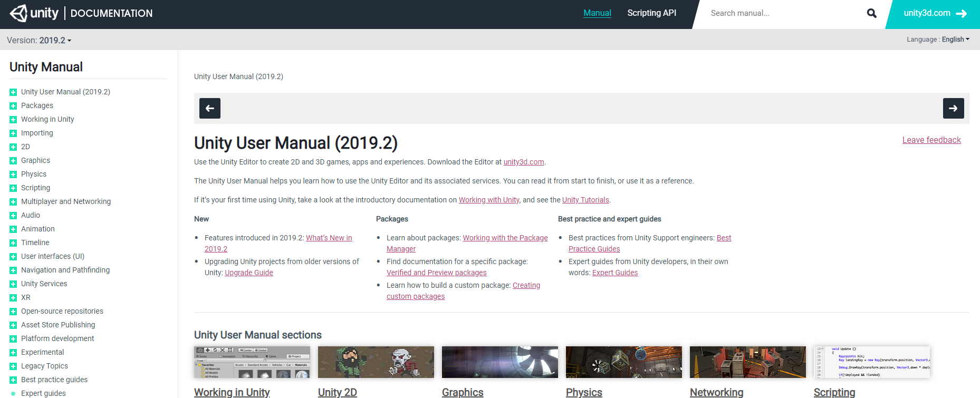Viewport: 980px width, 398px height.
Task: Open Scripting section heading link
Action: click(834, 392)
